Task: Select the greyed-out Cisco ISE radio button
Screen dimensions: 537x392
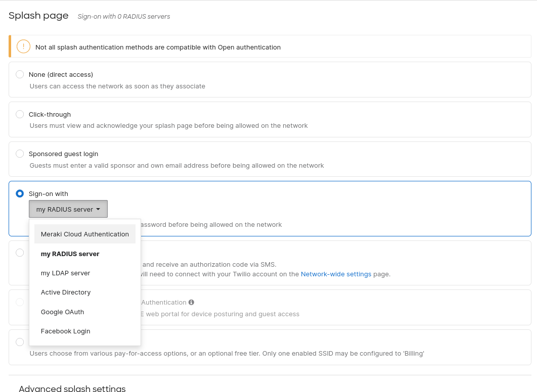Action: click(20, 302)
